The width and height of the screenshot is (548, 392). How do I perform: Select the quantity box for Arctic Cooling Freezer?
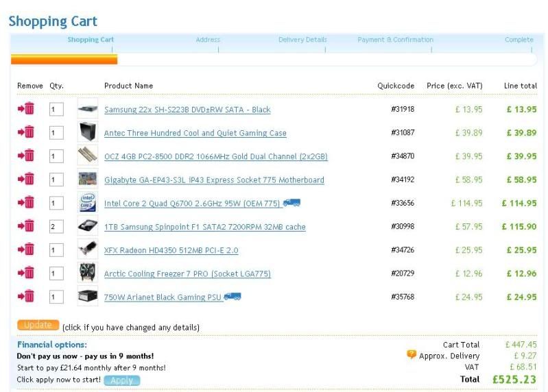pos(56,274)
